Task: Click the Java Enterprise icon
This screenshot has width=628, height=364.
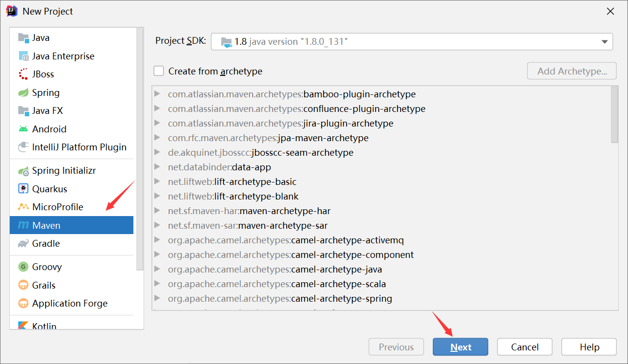Action: click(x=23, y=56)
